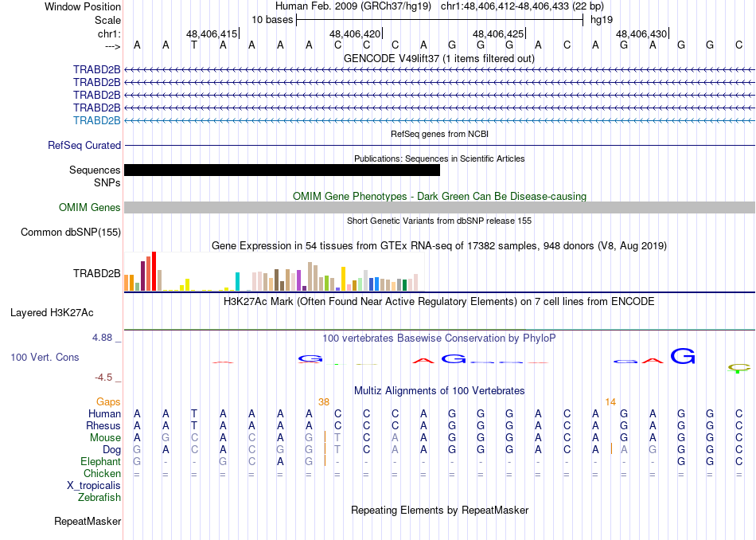The height and width of the screenshot is (540, 756).
Task: Open the 'OMIM Gene Phenotypes' track title
Action: (x=439, y=197)
